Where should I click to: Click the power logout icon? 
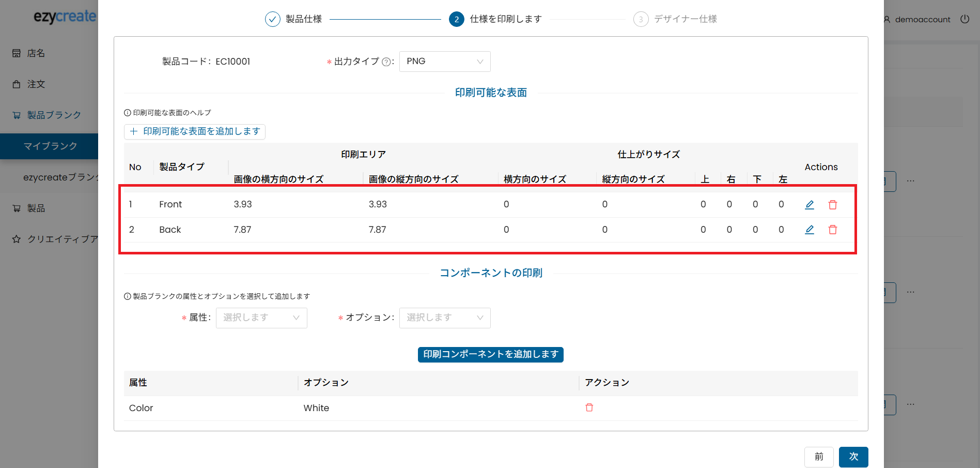tap(965, 19)
